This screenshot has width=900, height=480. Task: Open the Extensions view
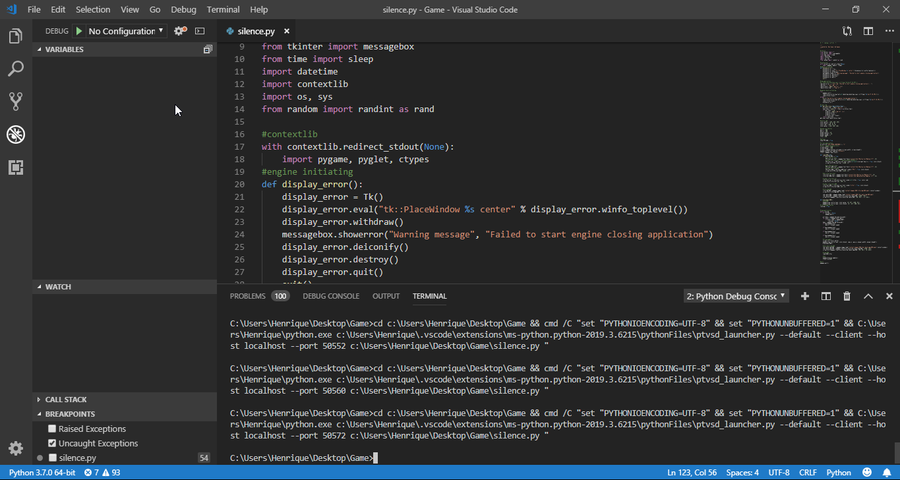(x=15, y=168)
